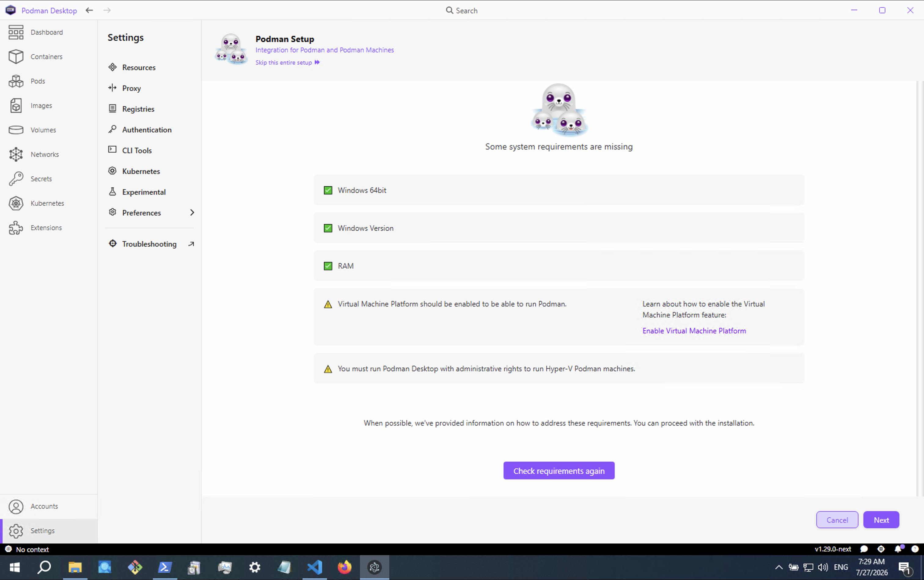Image resolution: width=924 pixels, height=580 pixels.
Task: Open Enable Virtual Machine Platform link
Action: click(694, 331)
